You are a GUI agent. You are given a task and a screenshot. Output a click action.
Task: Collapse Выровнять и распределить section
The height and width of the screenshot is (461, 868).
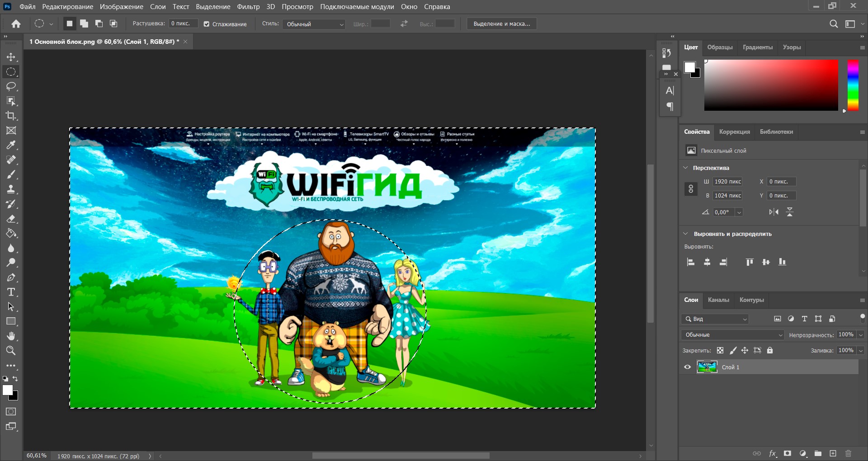[685, 234]
